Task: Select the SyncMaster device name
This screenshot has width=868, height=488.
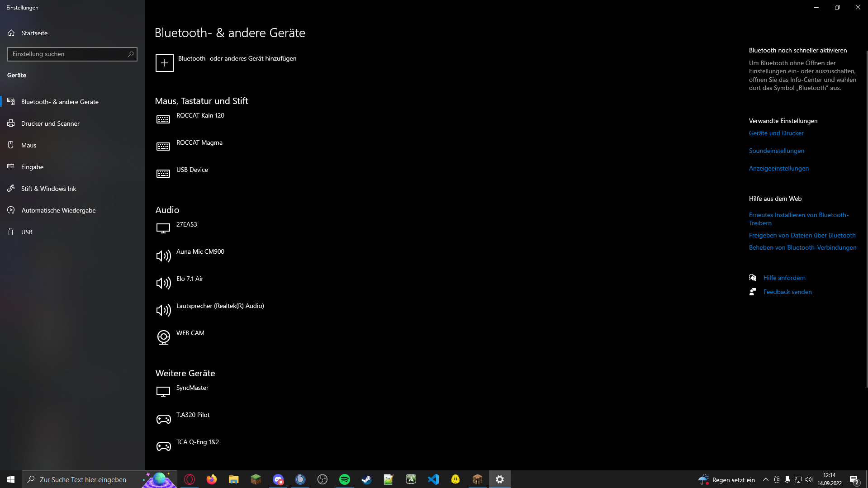Action: [x=192, y=388]
